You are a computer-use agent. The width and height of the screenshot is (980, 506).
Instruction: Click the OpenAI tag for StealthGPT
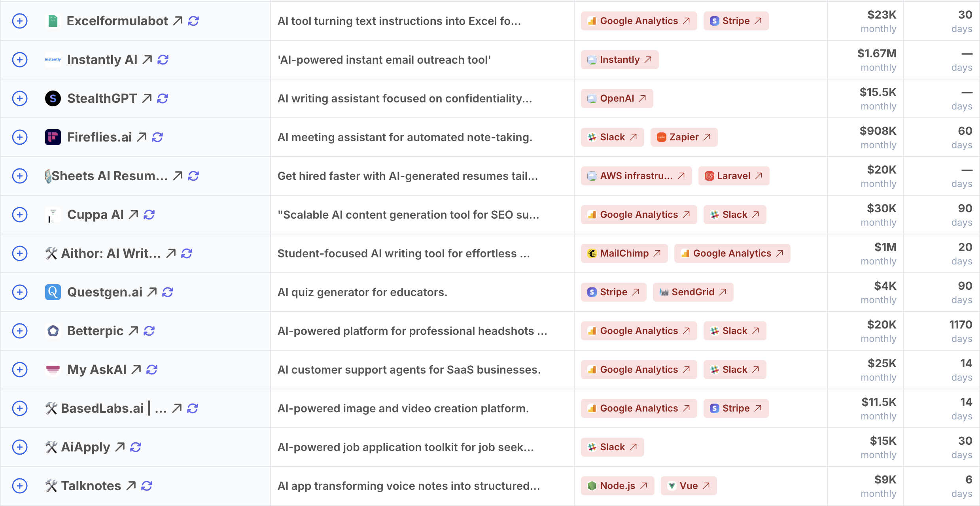pyautogui.click(x=617, y=98)
